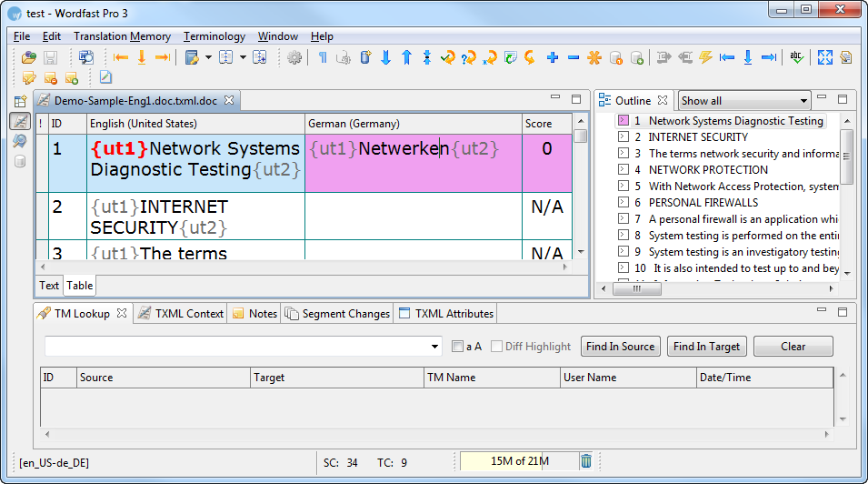Click the Find In Source button
This screenshot has height=484, width=868.
pos(620,347)
